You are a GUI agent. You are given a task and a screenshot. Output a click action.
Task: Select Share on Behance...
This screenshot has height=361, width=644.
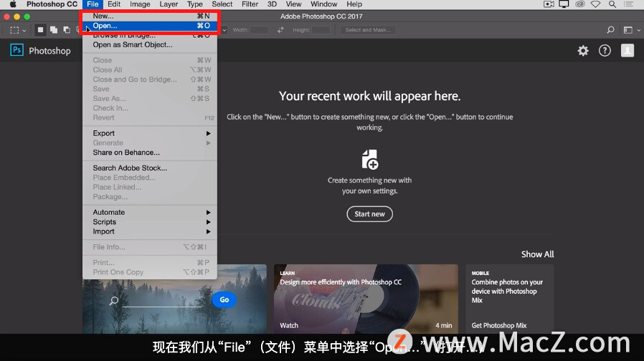tap(151, 152)
